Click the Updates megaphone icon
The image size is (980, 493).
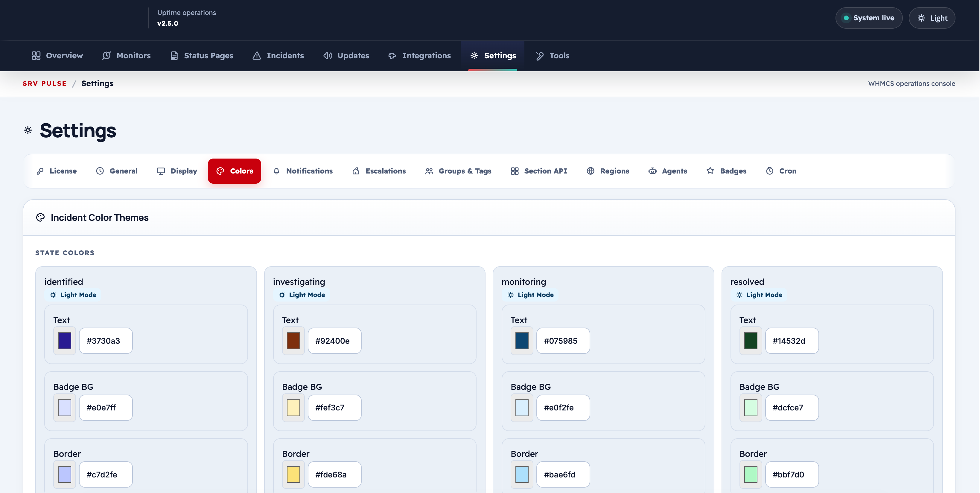pyautogui.click(x=328, y=56)
